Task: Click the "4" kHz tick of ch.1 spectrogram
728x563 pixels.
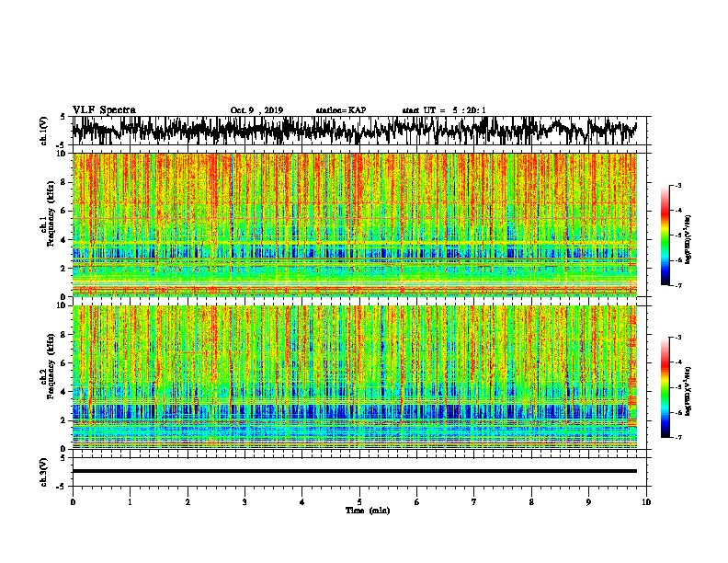Action: tap(65, 240)
